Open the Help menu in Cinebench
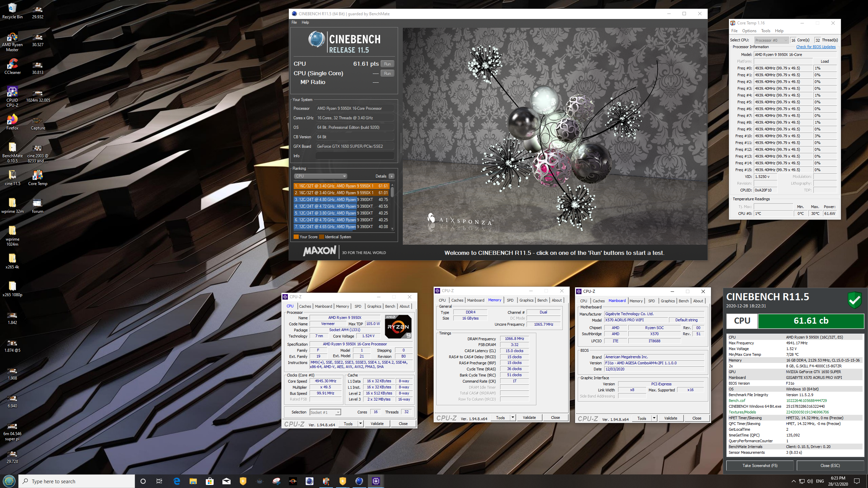This screenshot has height=488, width=868. click(x=305, y=22)
